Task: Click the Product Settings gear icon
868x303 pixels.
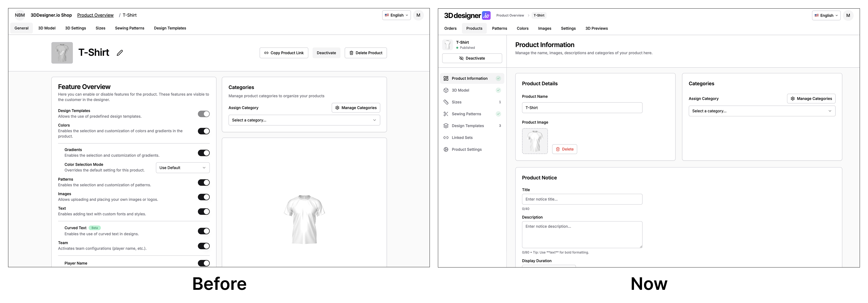Action: click(x=446, y=149)
